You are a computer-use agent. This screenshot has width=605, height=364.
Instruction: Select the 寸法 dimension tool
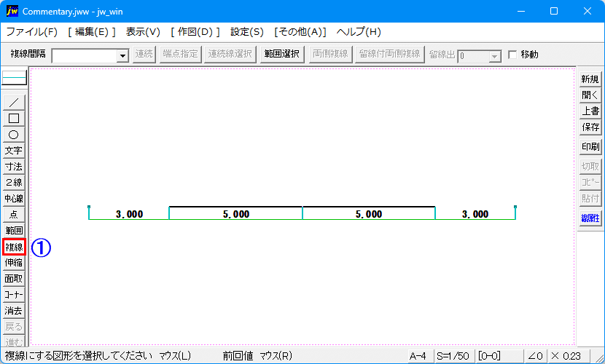coord(14,167)
